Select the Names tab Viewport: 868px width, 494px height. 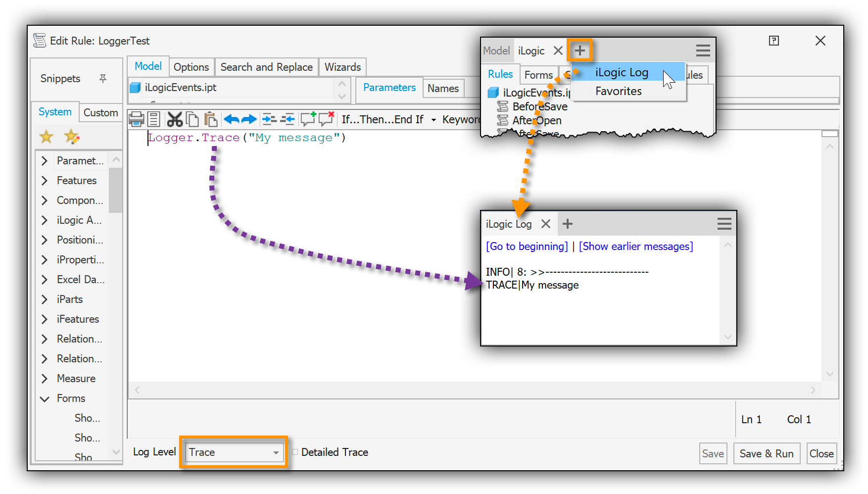(443, 88)
